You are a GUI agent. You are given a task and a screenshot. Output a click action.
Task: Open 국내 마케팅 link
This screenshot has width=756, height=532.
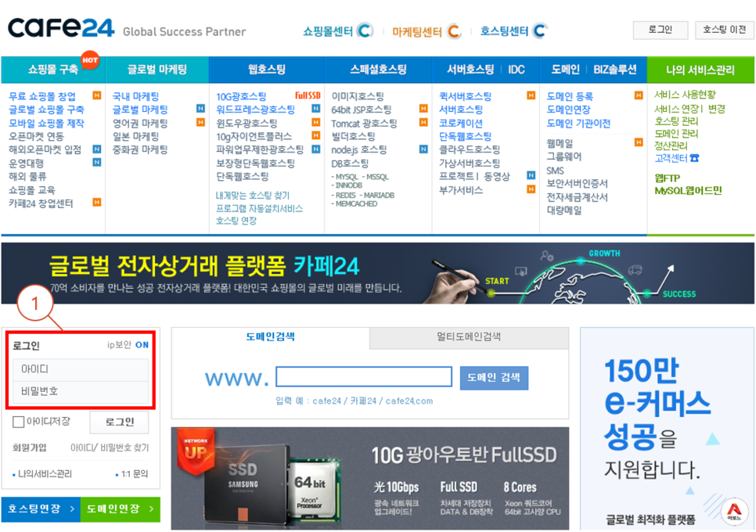click(135, 96)
